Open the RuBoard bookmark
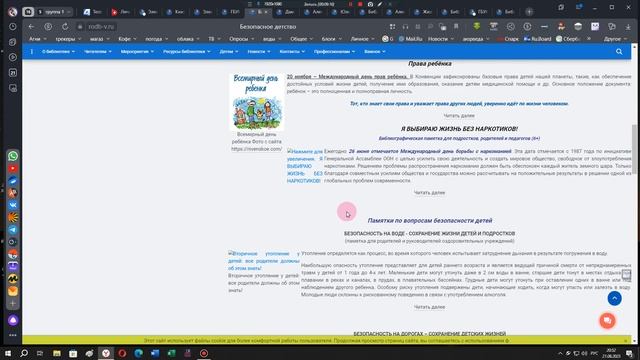 pyautogui.click(x=538, y=39)
